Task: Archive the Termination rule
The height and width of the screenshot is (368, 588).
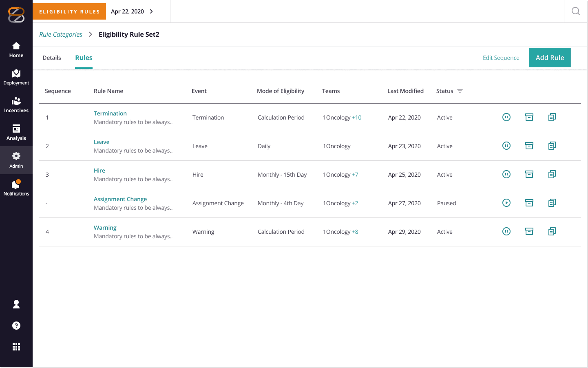Action: tap(529, 117)
